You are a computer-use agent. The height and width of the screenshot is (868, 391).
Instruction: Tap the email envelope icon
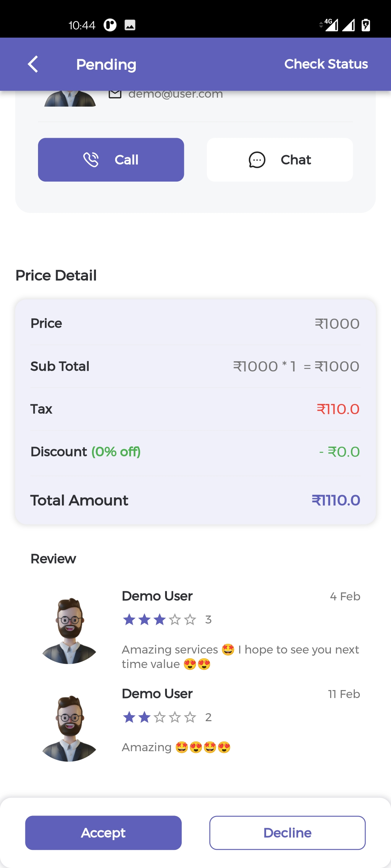[x=115, y=94]
